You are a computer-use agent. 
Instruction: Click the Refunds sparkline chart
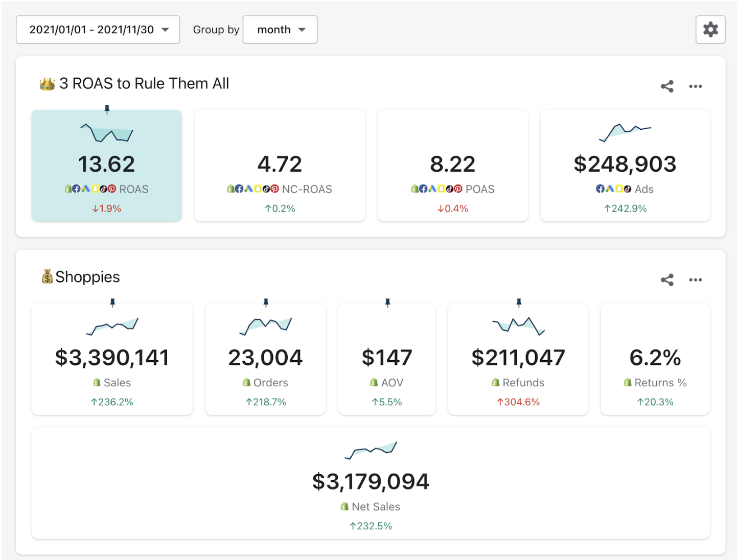pyautogui.click(x=518, y=325)
